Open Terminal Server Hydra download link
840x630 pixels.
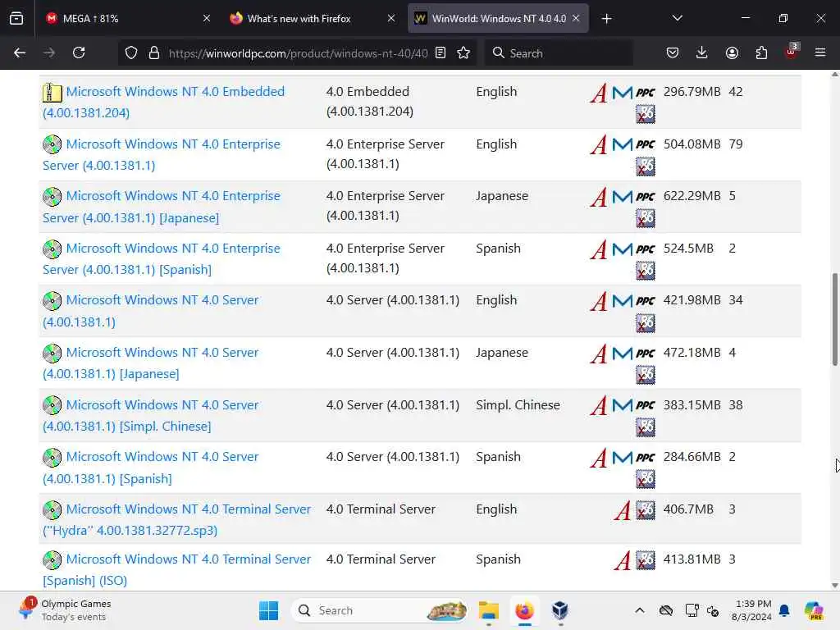(177, 519)
